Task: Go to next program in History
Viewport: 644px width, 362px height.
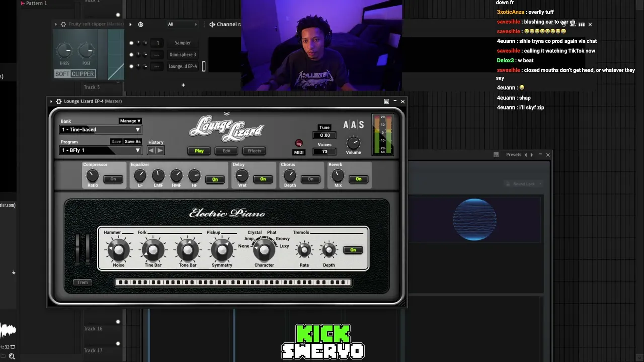Action: 160,150
